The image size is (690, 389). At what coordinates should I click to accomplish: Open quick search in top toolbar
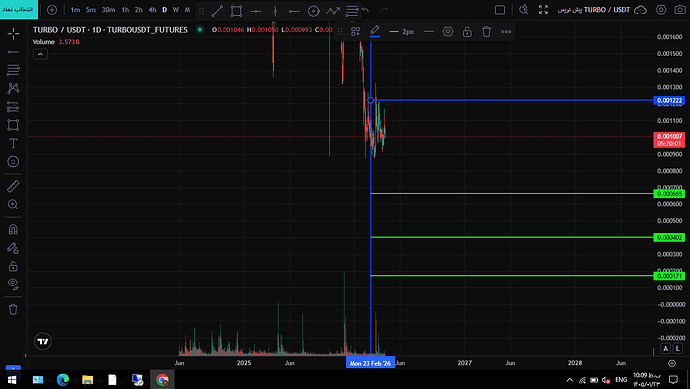coord(524,10)
